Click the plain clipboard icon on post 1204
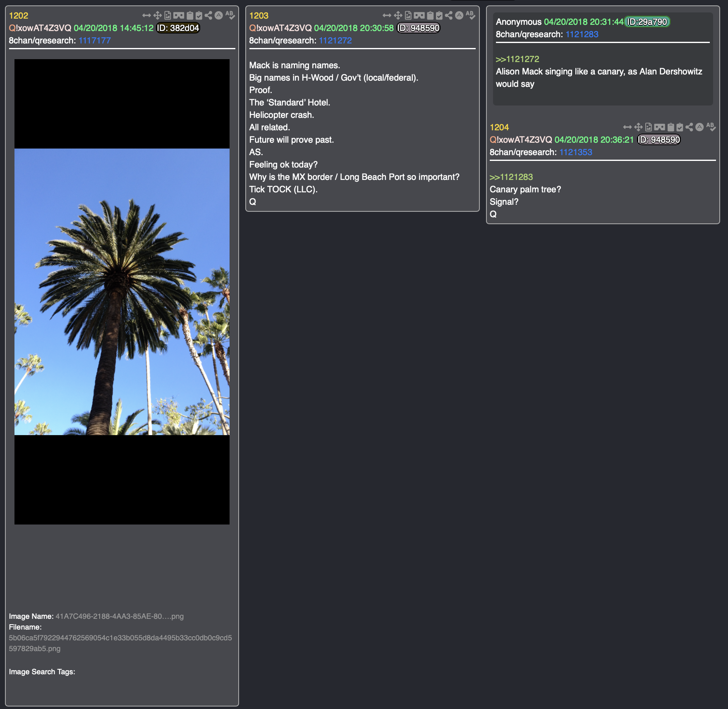728x709 pixels. [x=671, y=127]
